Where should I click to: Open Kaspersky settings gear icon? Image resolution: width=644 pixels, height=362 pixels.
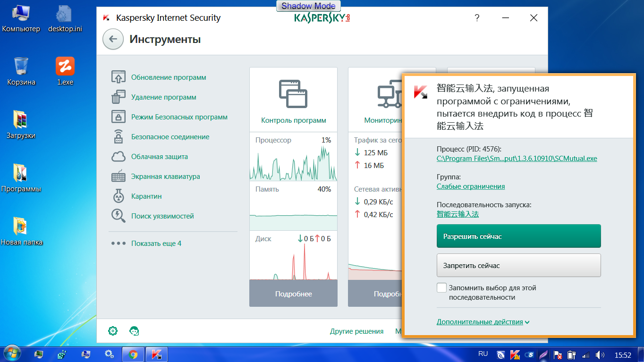113,331
